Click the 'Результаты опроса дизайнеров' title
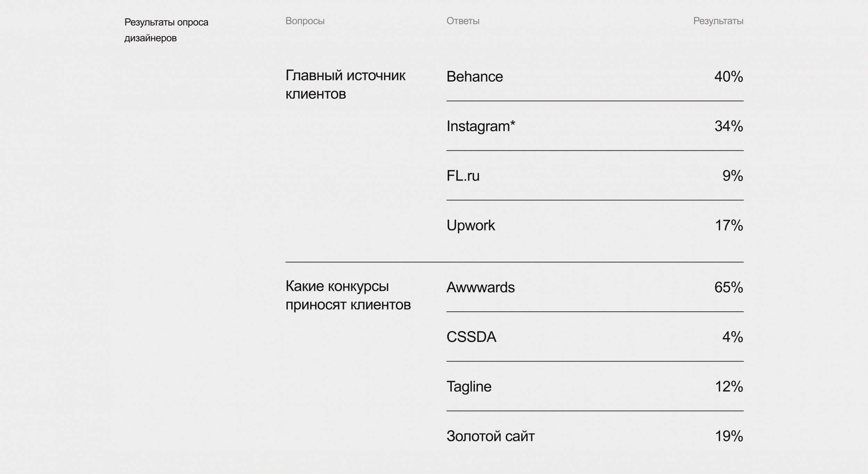Screen dimensions: 868x474 166,30
